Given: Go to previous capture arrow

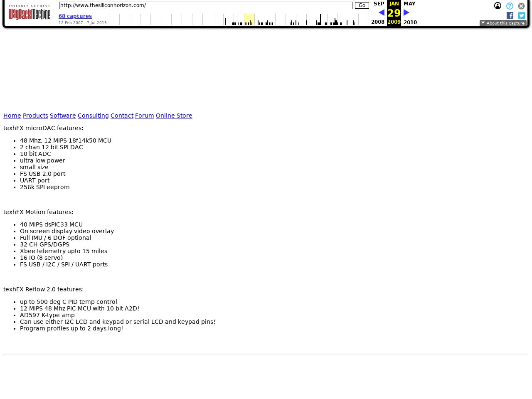Looking at the screenshot, I should tap(381, 12).
